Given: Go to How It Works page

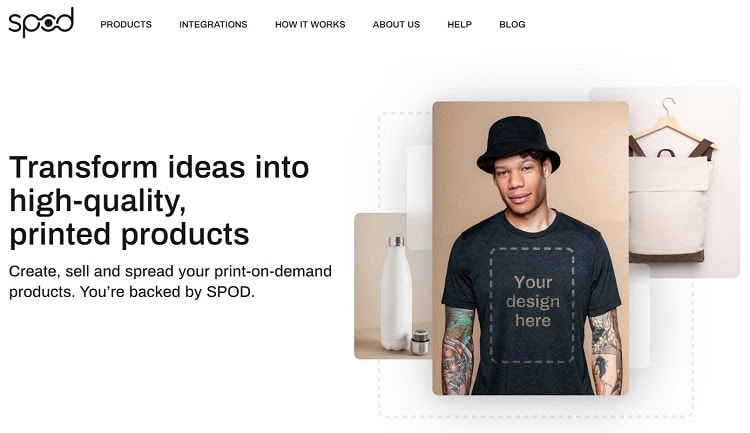Looking at the screenshot, I should [x=310, y=24].
